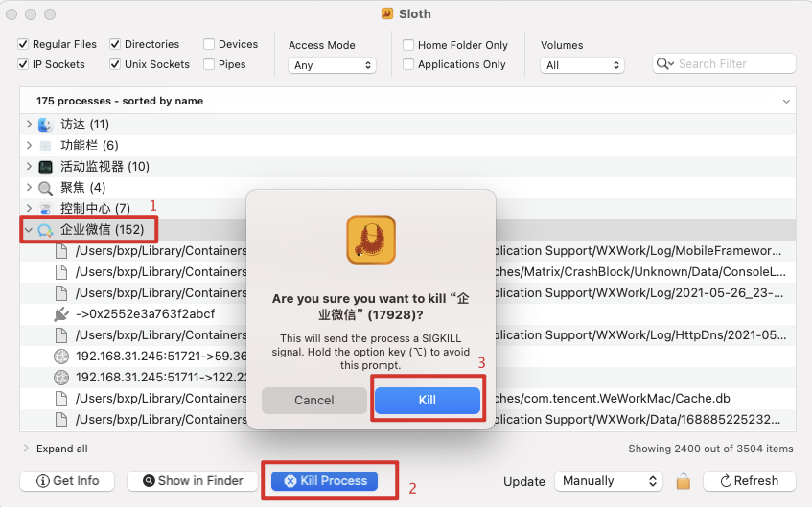Select the ->0x2552e3a763f2abcf socket row text
Screen dimensions: 812x507
point(145,314)
